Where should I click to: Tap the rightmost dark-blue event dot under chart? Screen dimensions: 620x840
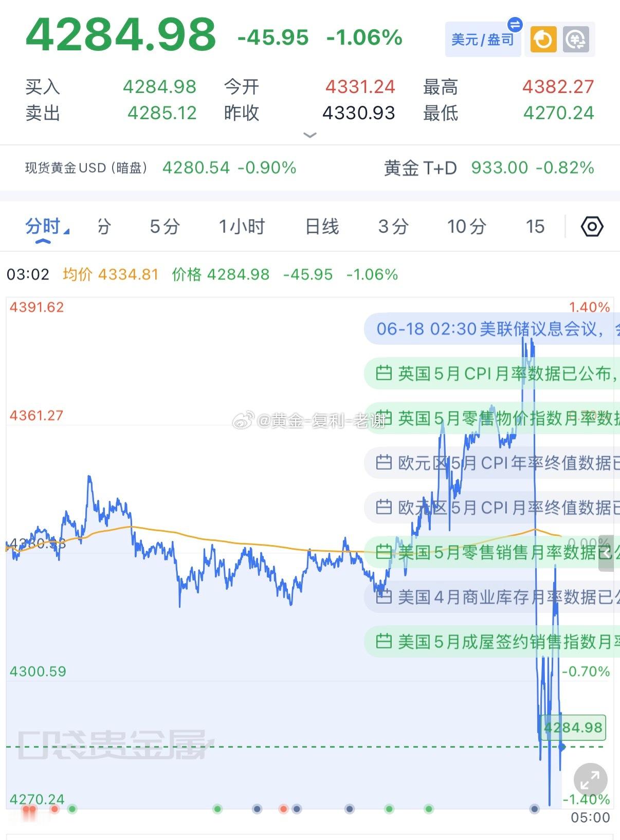[x=535, y=809]
